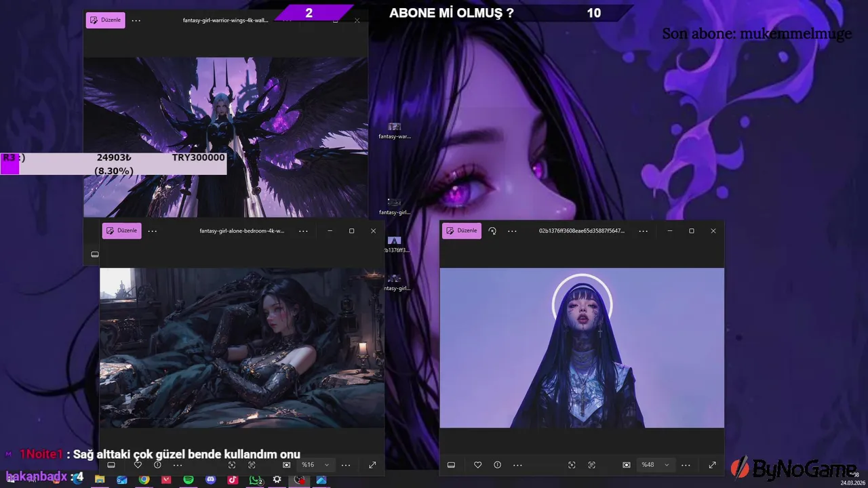This screenshot has width=868, height=488.
Task: Open Outlook from the taskbar
Action: pyautogui.click(x=122, y=480)
